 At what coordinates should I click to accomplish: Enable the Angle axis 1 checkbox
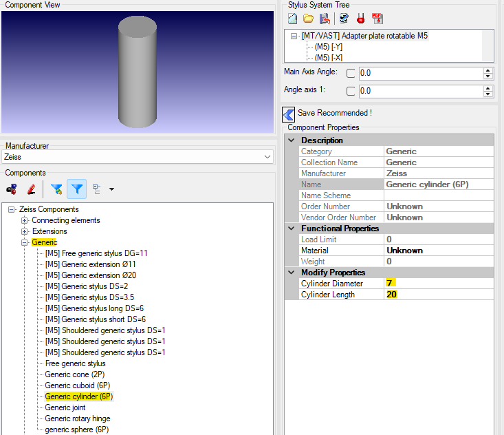[x=351, y=91]
